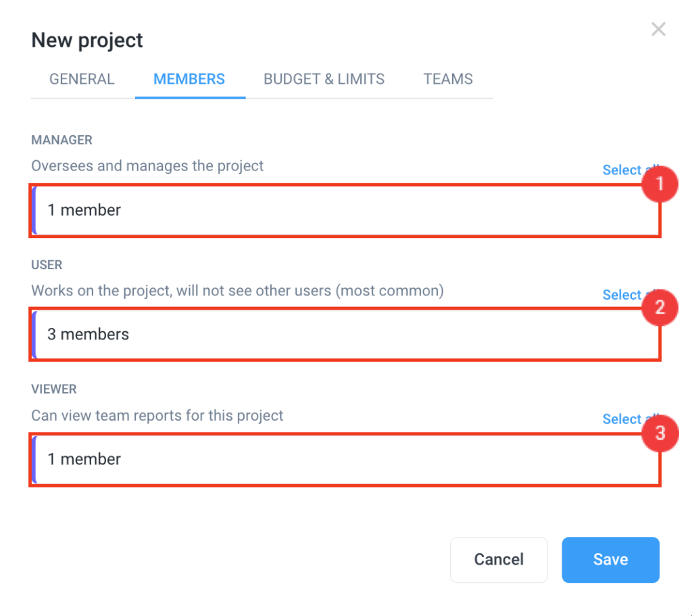Close the New project dialog with X

coord(658,29)
